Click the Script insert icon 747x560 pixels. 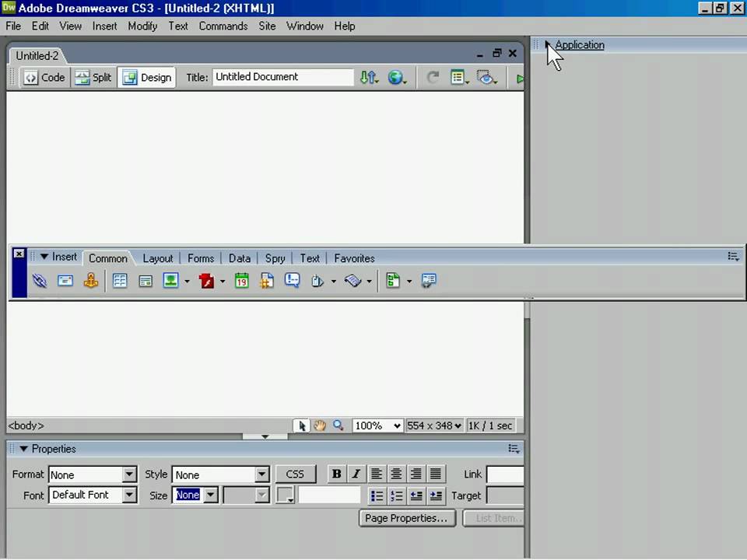click(353, 281)
